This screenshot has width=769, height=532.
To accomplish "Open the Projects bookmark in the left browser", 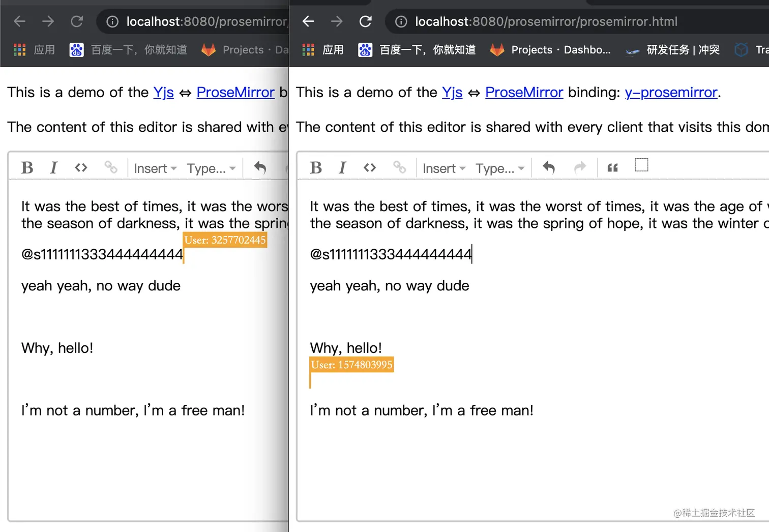I will tap(245, 50).
